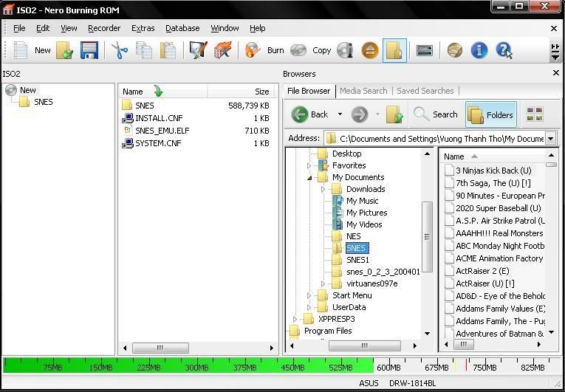565x392 pixels.
Task: Open the Forward history dropdown arrow
Action: coord(377,114)
